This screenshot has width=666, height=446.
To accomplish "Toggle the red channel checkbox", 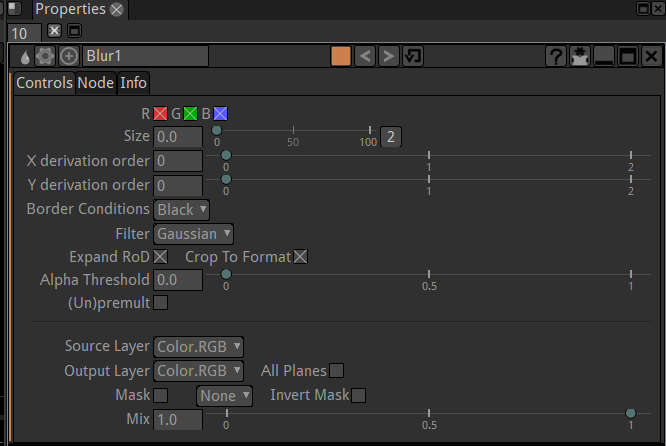I will pyautogui.click(x=160, y=113).
